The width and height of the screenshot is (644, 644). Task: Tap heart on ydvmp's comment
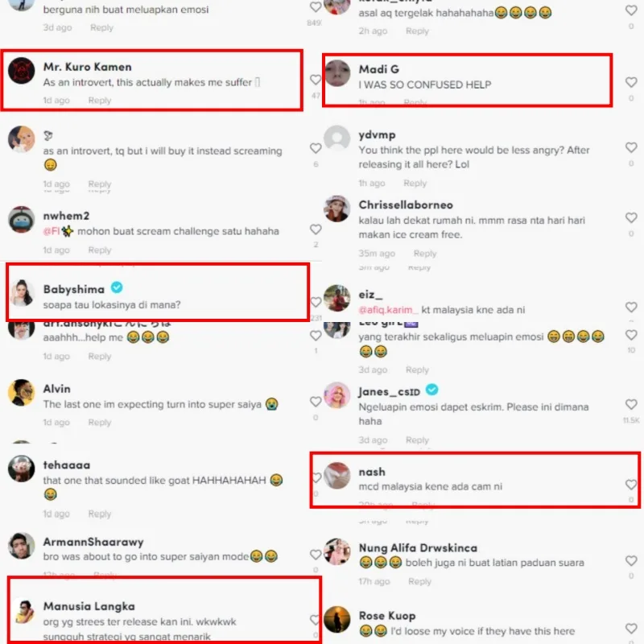point(631,147)
